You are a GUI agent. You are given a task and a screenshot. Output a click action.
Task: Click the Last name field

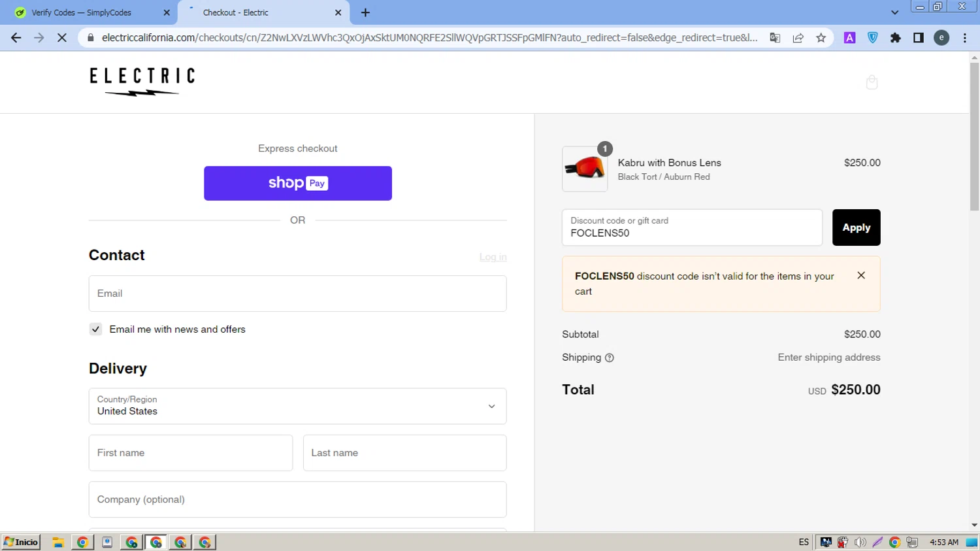(x=404, y=453)
